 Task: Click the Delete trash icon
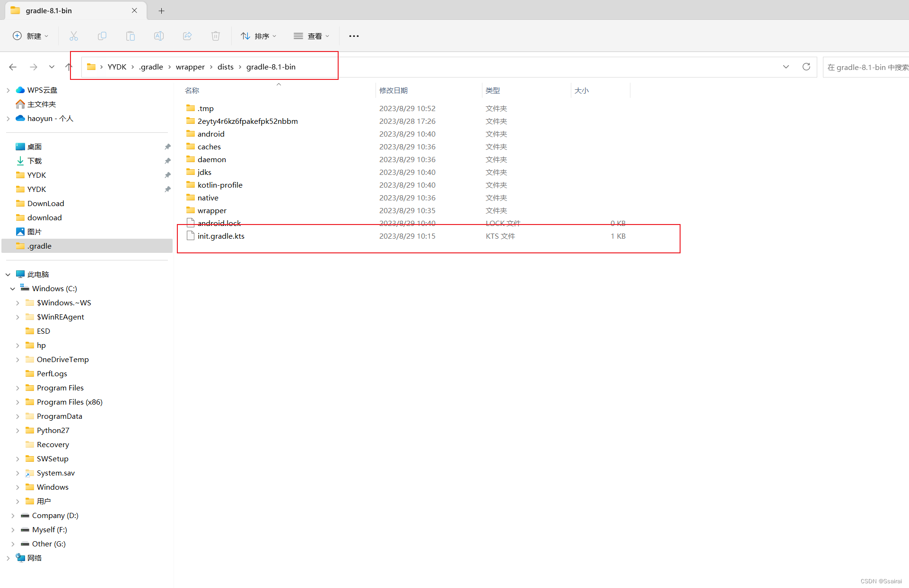[216, 36]
